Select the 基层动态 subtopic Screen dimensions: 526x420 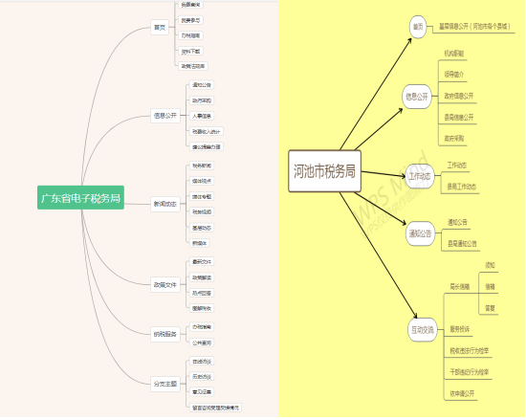(x=202, y=228)
